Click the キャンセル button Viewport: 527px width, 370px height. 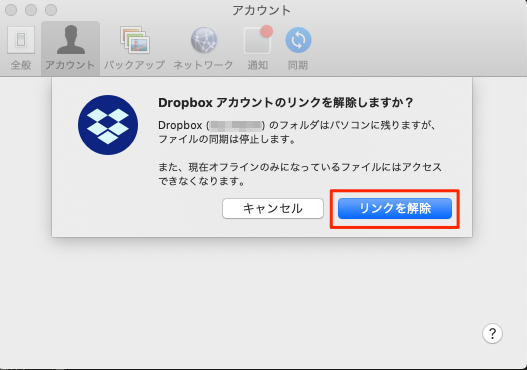(x=273, y=208)
